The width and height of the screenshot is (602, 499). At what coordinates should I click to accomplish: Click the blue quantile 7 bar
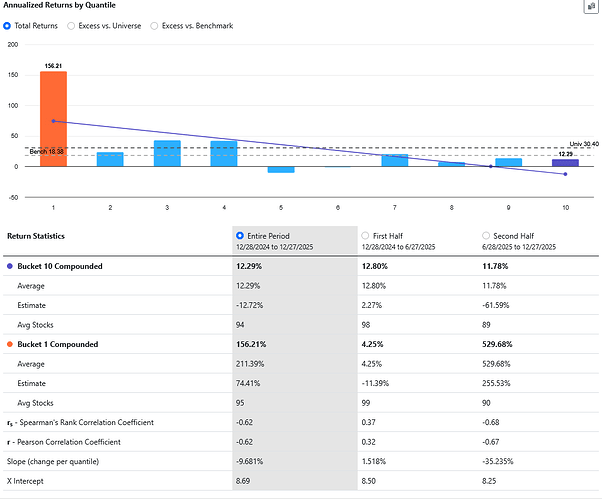tap(395, 160)
